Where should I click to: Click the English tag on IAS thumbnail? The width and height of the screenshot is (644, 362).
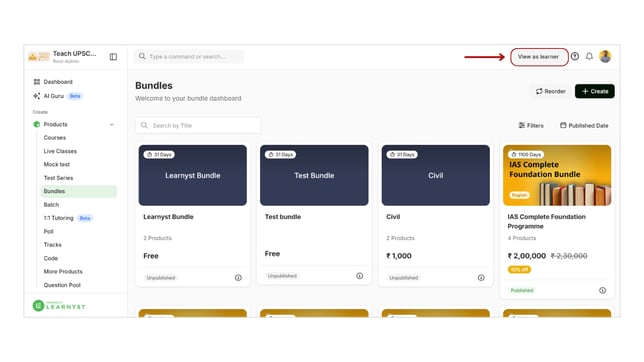point(520,195)
